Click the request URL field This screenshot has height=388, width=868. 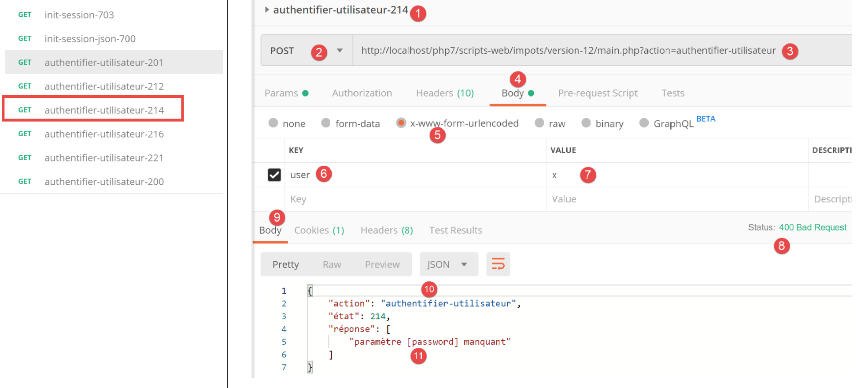tap(568, 51)
